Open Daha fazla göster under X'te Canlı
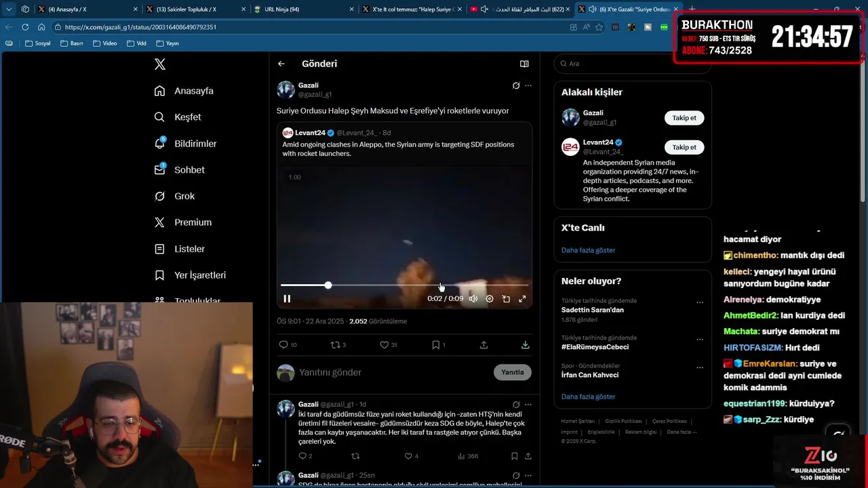This screenshot has width=868, height=488. (588, 250)
